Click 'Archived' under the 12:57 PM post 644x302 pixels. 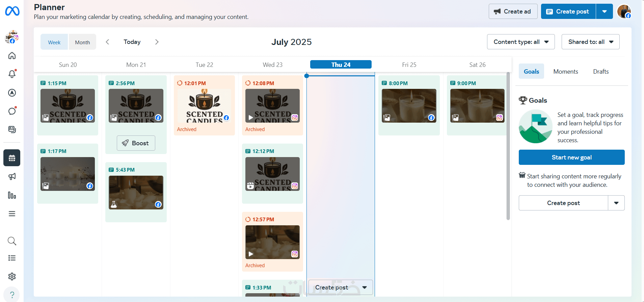click(x=255, y=266)
